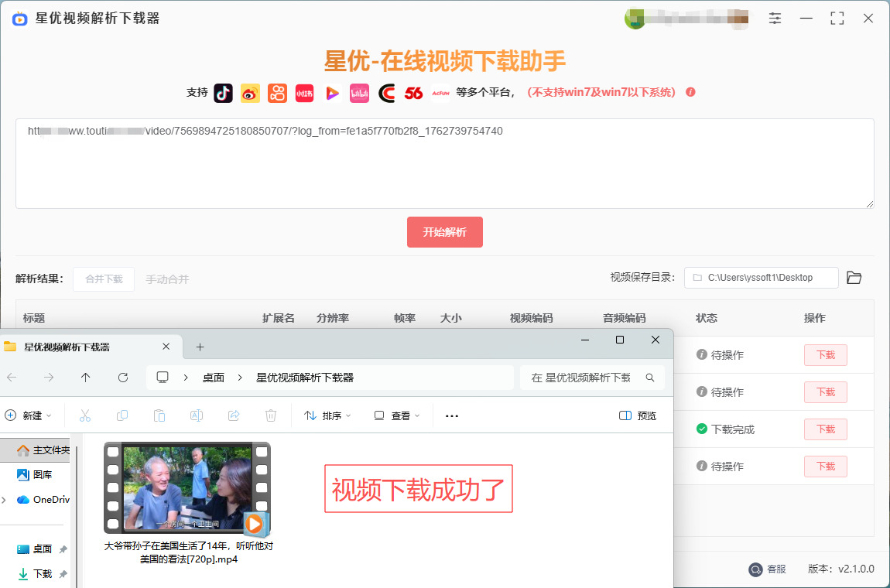Click the Explorer search magnifier icon
The image size is (890, 588).
[650, 378]
